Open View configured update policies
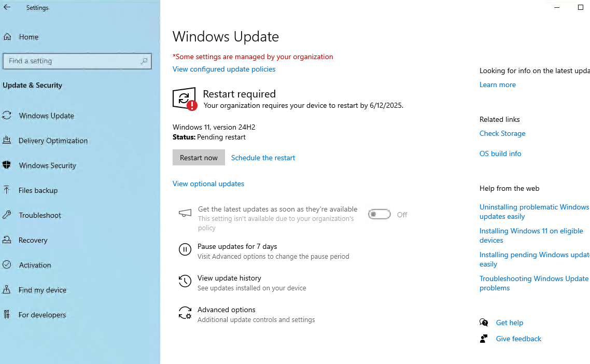The width and height of the screenshot is (590, 364). pyautogui.click(x=224, y=69)
